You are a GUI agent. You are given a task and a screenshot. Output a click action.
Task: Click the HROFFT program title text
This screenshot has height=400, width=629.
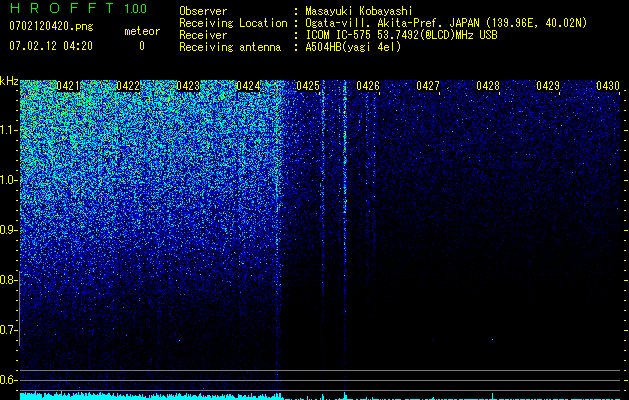(62, 8)
